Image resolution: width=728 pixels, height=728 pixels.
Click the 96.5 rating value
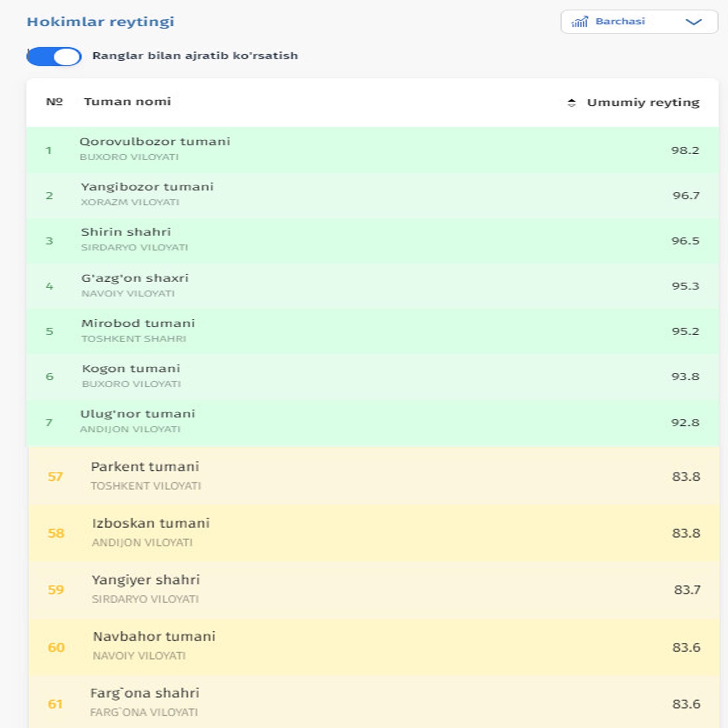tap(685, 241)
